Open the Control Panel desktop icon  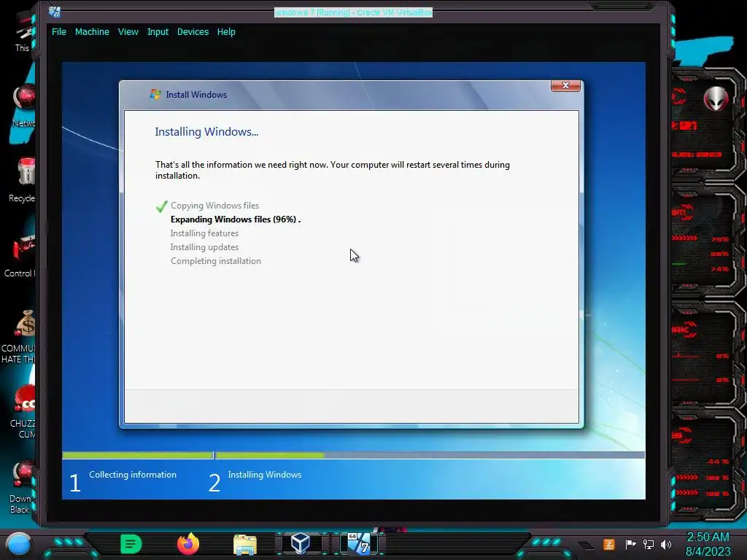(x=21, y=256)
